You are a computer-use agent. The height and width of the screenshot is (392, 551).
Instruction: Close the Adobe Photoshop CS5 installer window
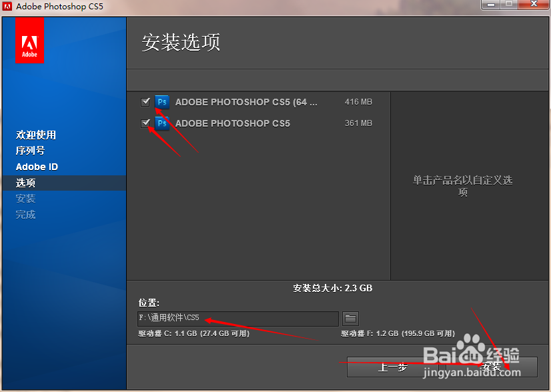534,5
